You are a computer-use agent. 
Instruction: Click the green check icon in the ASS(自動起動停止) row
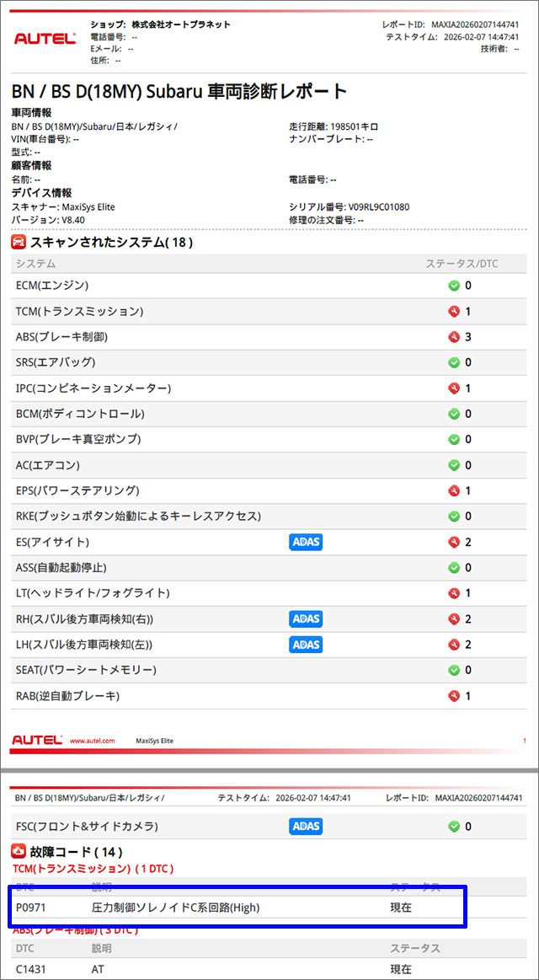(x=455, y=567)
